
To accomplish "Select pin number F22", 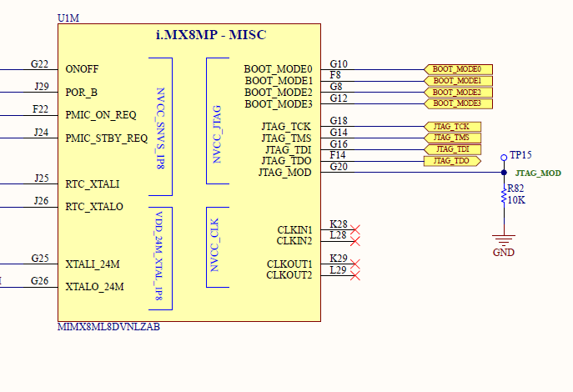I will click(x=40, y=109).
